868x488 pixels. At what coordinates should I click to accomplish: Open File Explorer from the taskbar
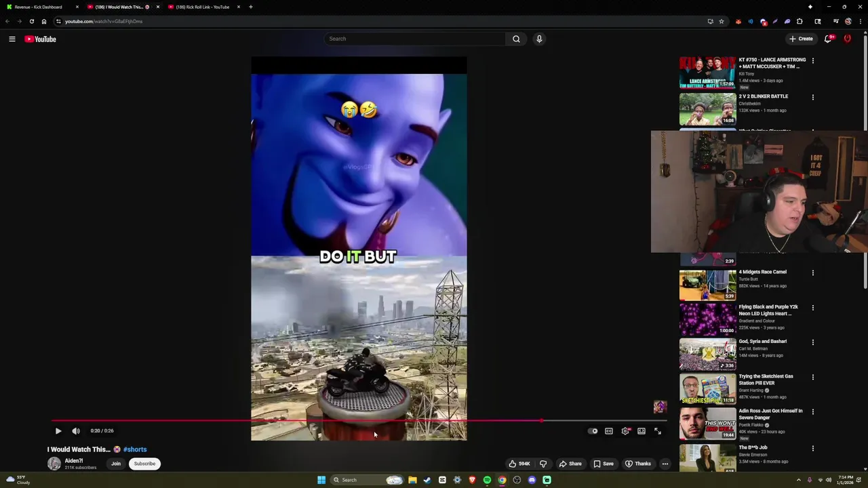point(412,480)
